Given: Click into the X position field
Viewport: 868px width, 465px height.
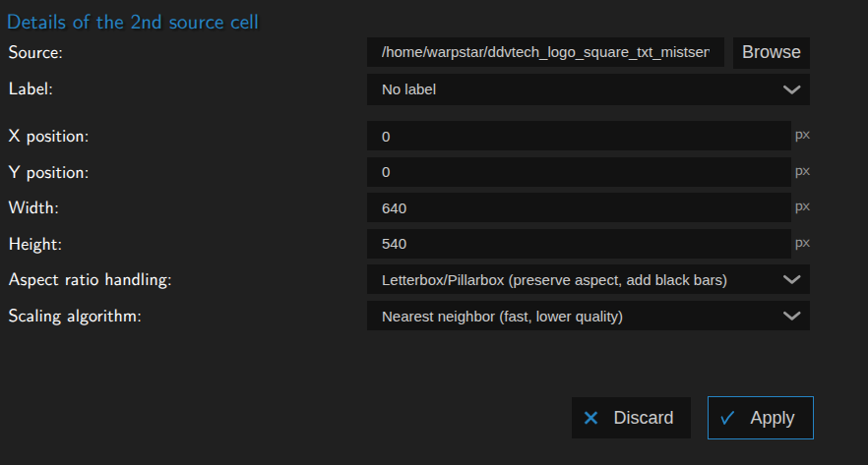Looking at the screenshot, I should 579,137.
